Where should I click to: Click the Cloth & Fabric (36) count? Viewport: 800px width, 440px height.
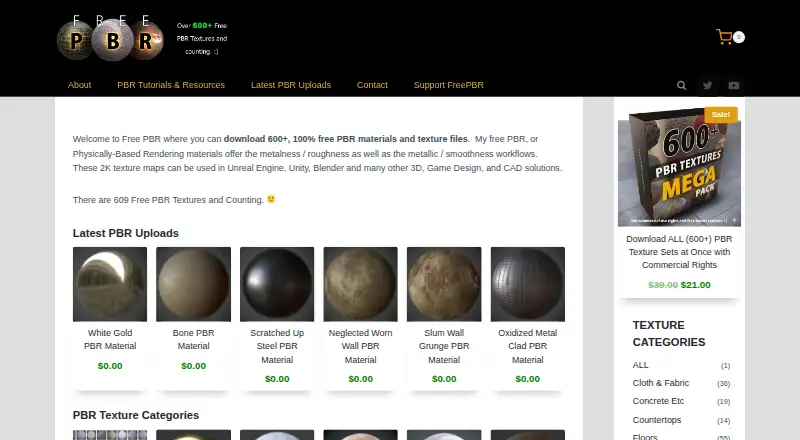point(723,383)
